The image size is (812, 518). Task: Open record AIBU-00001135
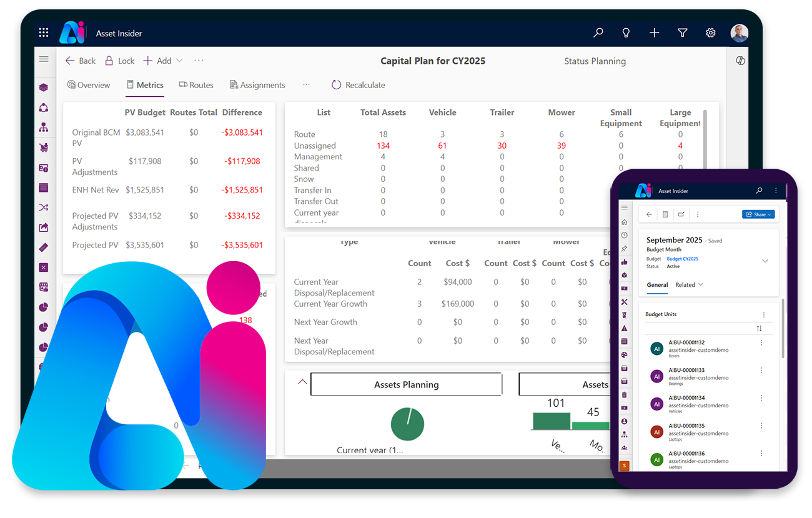706,431
